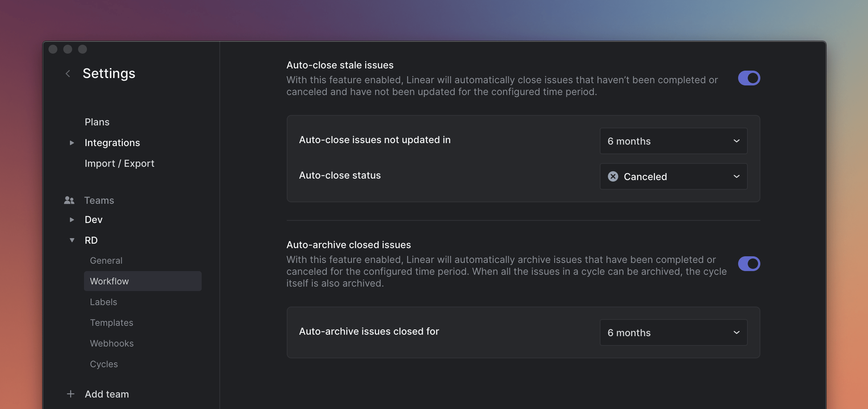Select Labels in the RD team menu
This screenshot has width=868, height=409.
[103, 302]
